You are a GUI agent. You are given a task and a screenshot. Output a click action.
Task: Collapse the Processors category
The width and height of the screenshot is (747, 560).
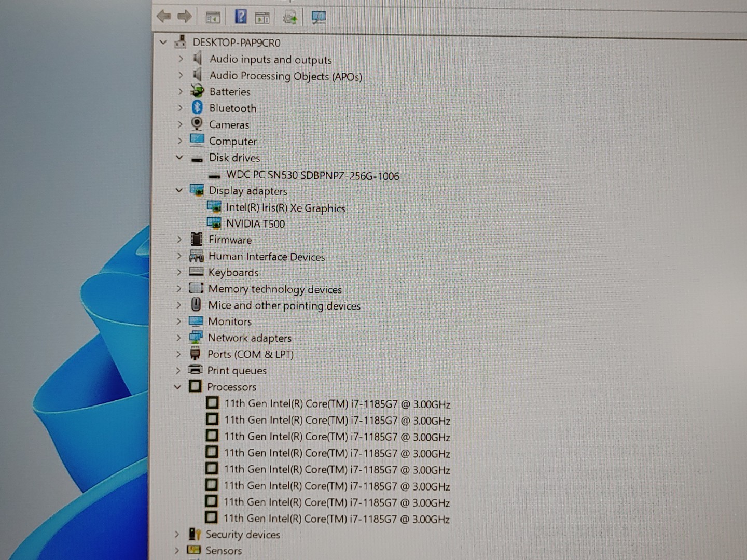(x=178, y=387)
